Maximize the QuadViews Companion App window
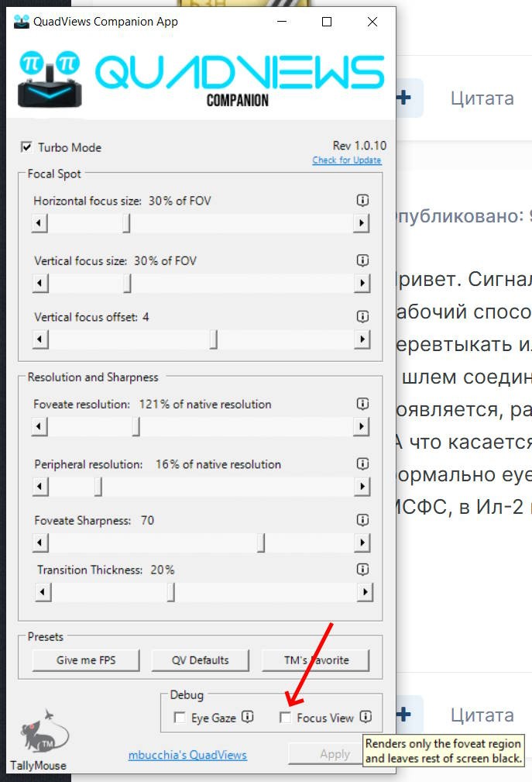This screenshot has width=532, height=782. pyautogui.click(x=327, y=22)
